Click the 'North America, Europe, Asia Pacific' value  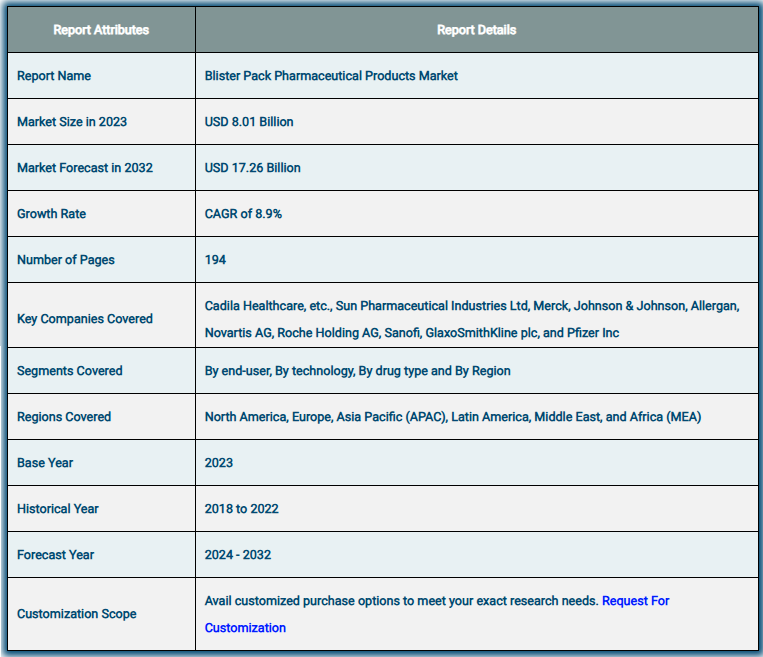coord(453,417)
